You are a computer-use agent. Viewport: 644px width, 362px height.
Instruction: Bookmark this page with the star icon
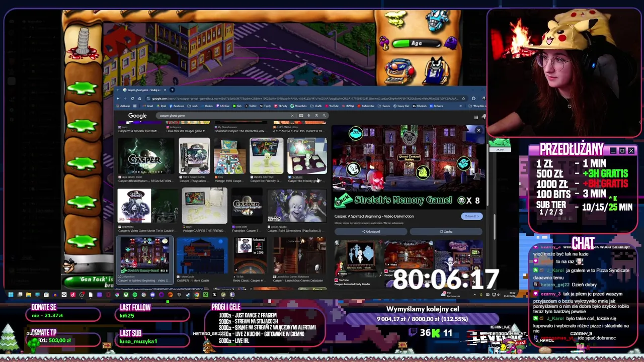(463, 99)
